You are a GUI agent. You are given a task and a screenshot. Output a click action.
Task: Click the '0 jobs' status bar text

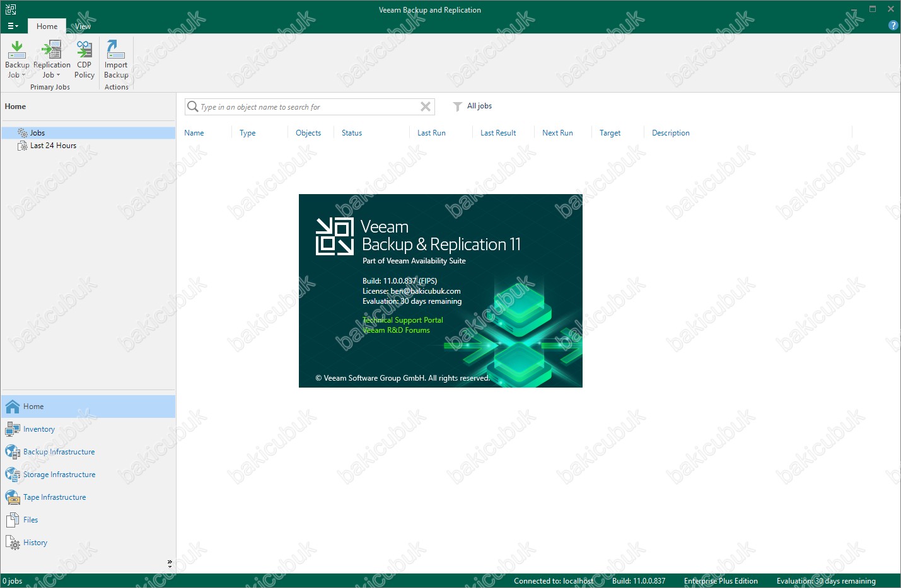[x=13, y=581]
